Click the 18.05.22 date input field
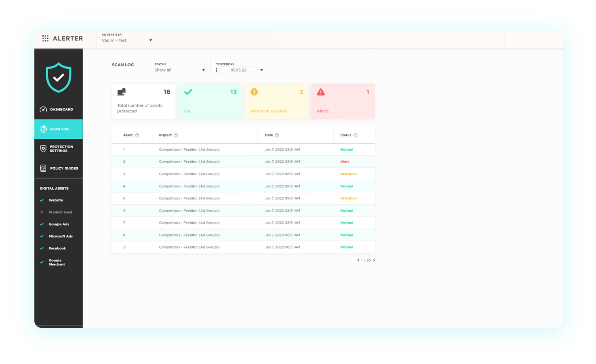Image resolution: width=596 pixels, height=364 pixels. point(239,70)
